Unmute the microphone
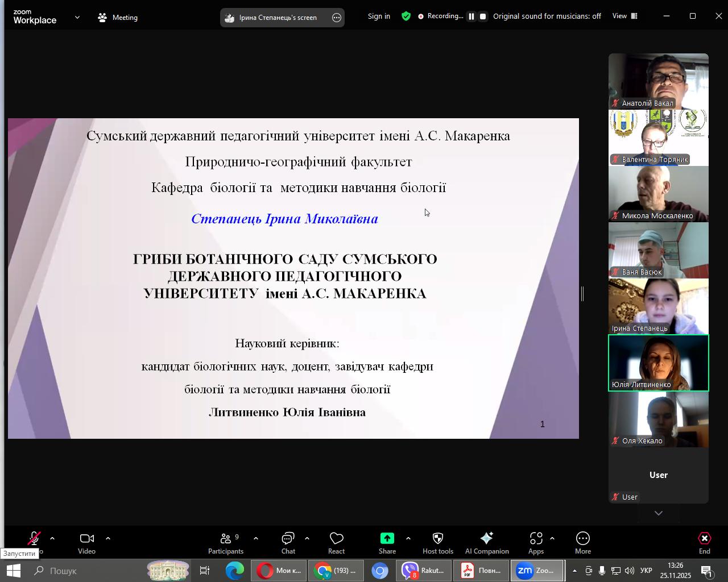 point(34,539)
